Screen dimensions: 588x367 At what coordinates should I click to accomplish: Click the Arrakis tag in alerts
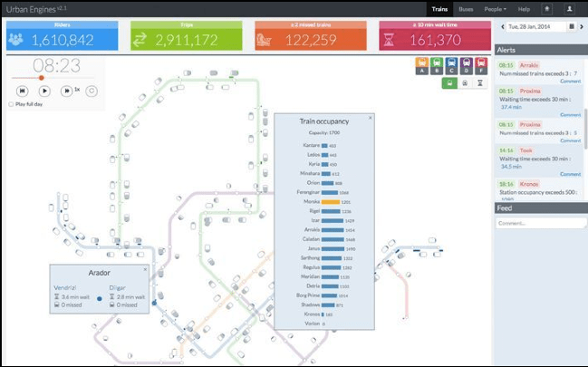pos(529,65)
